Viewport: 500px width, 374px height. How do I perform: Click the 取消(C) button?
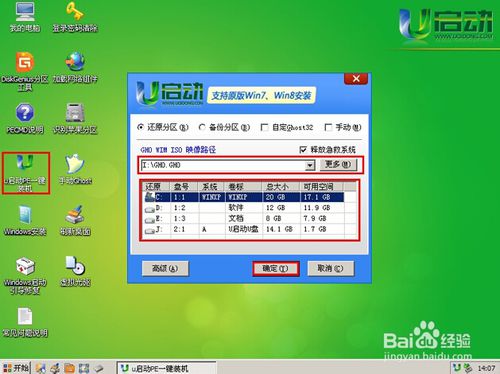point(330,269)
